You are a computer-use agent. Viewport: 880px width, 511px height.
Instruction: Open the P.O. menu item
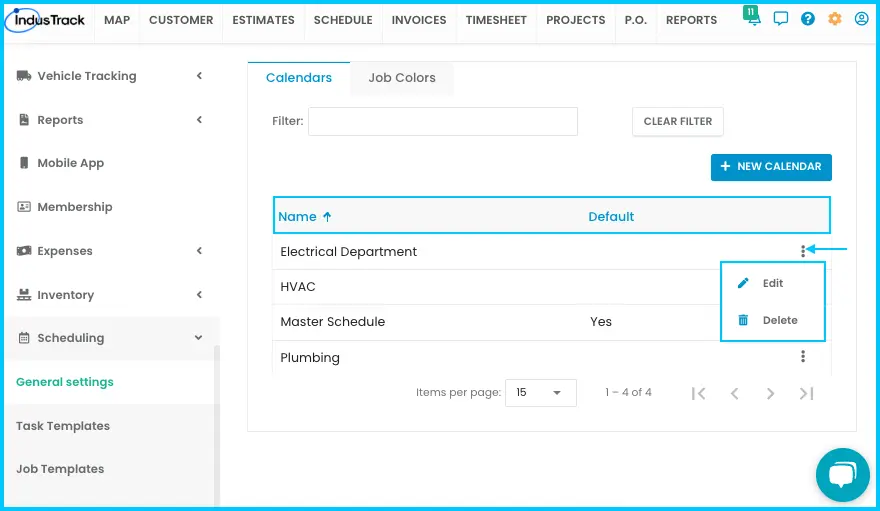635,20
